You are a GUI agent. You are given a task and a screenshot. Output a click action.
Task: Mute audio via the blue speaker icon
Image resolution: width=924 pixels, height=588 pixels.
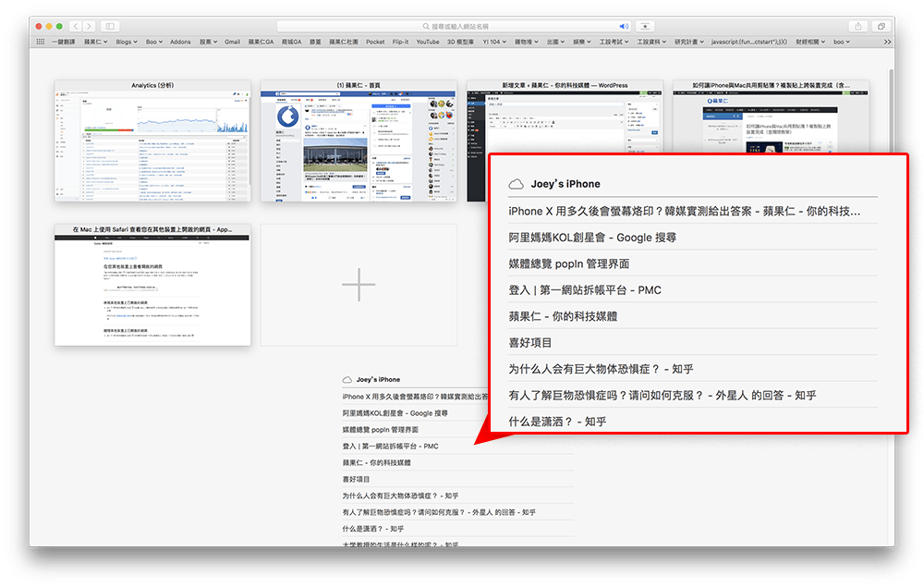624,26
